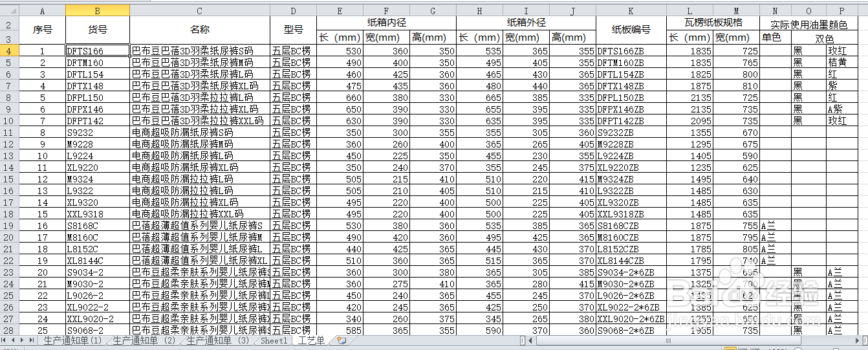Image resolution: width=868 pixels, height=350 pixels.
Task: Select cell containing XL8144C
Action: 98,260
